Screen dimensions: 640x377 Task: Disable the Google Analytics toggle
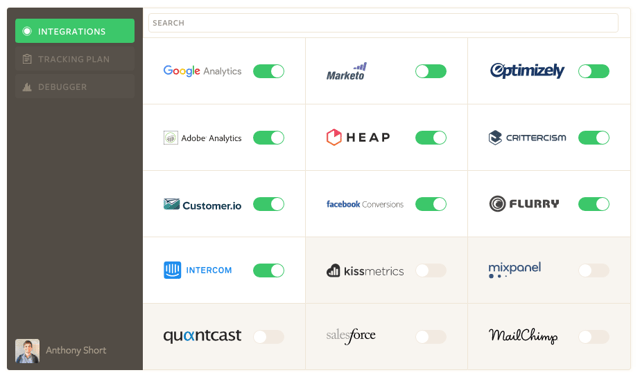(x=269, y=71)
